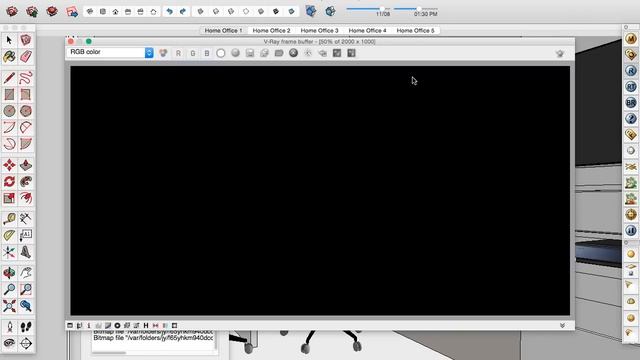The image size is (640, 360).
Task: Toggle the red channel in frame buffer
Action: [178, 53]
